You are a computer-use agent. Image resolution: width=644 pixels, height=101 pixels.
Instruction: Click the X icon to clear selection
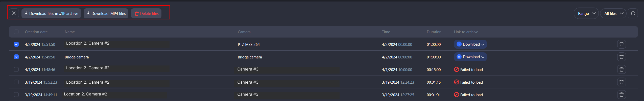(x=14, y=13)
